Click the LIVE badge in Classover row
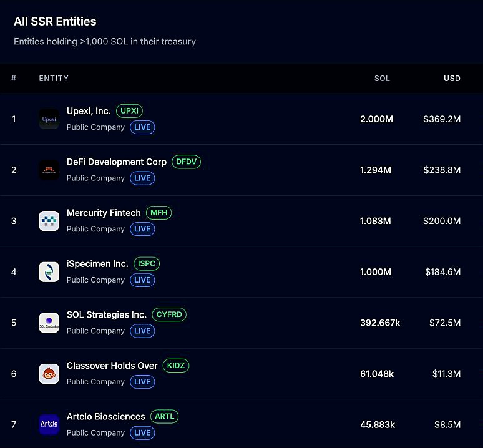Screen dimensions: 483x448 pos(142,382)
